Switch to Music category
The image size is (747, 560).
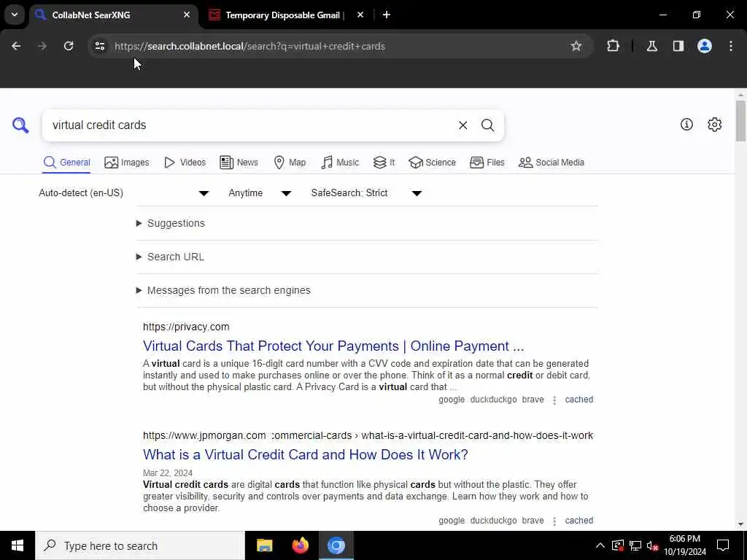(340, 163)
